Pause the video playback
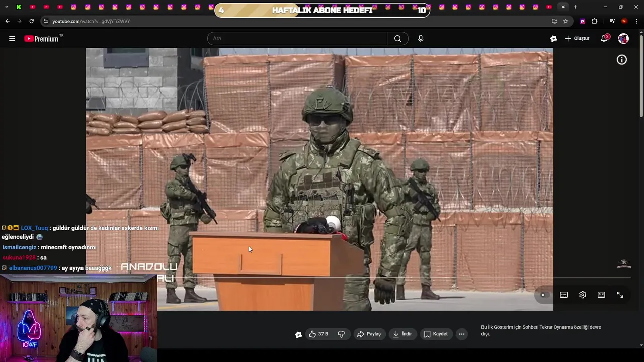Screen dimensions: 644x362 543,295
